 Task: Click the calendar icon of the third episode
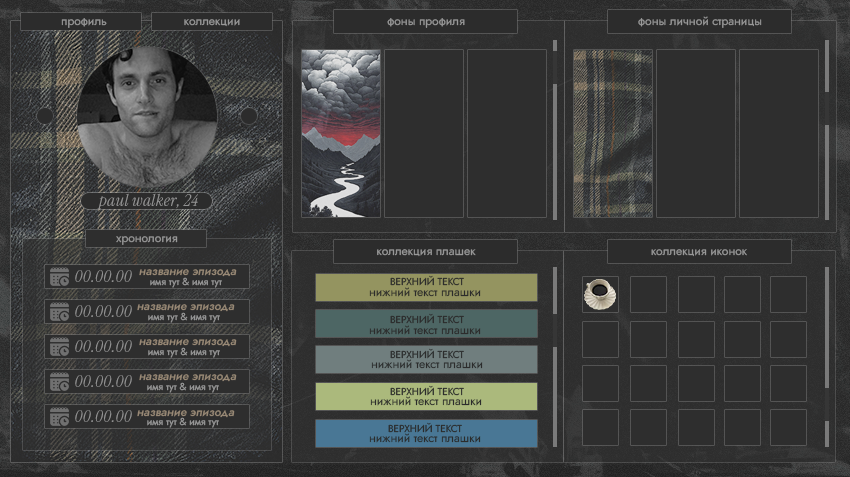pyautogui.click(x=60, y=346)
